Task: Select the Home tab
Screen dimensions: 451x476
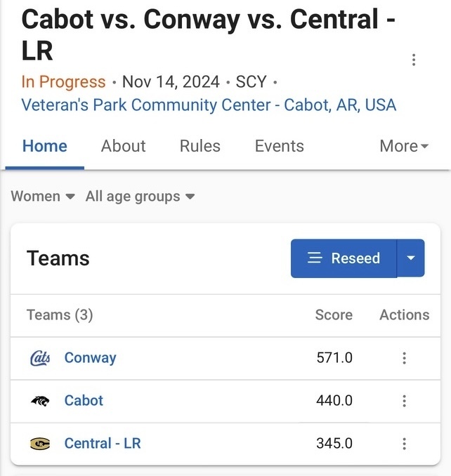Action: pyautogui.click(x=45, y=146)
